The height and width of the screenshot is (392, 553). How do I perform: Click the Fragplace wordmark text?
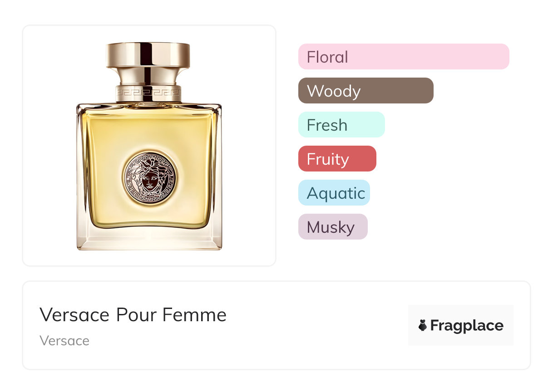[x=467, y=326]
